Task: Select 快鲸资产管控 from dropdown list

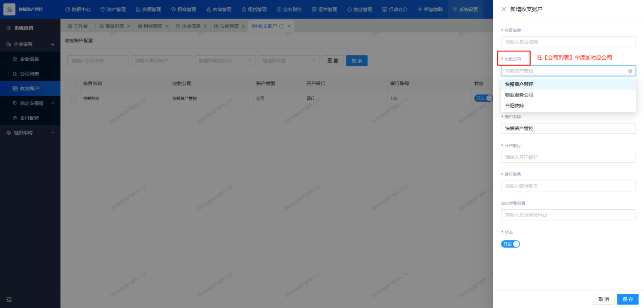Action: 568,84
